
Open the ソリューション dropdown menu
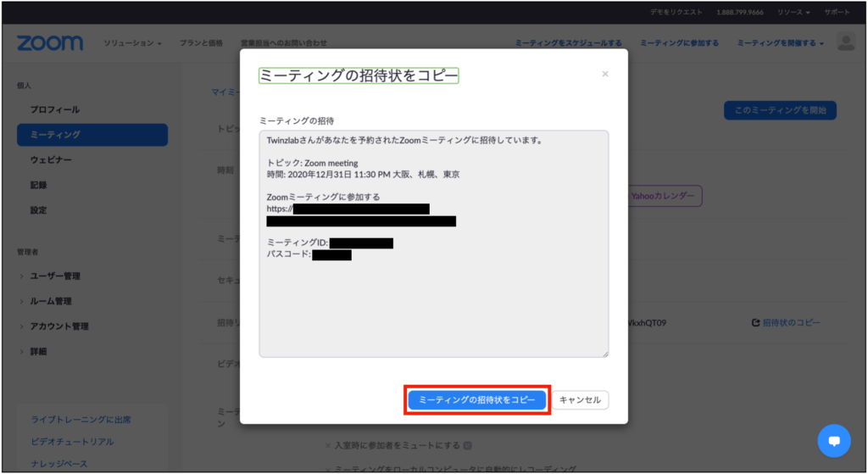[x=132, y=43]
